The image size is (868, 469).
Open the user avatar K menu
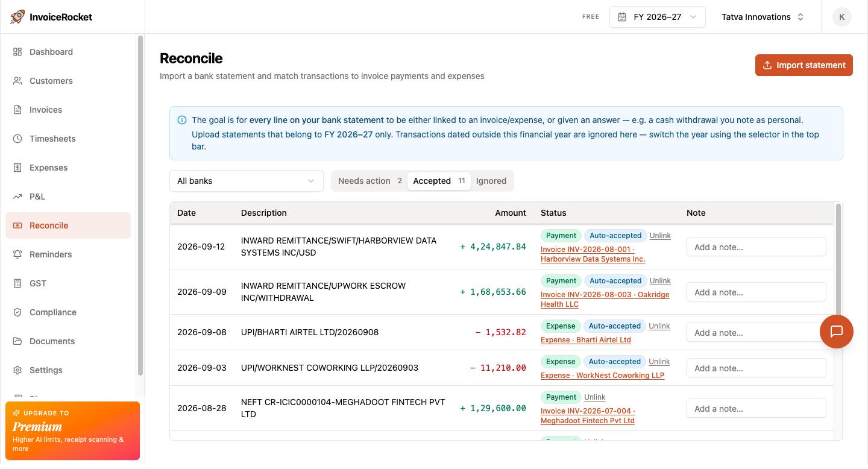[842, 17]
